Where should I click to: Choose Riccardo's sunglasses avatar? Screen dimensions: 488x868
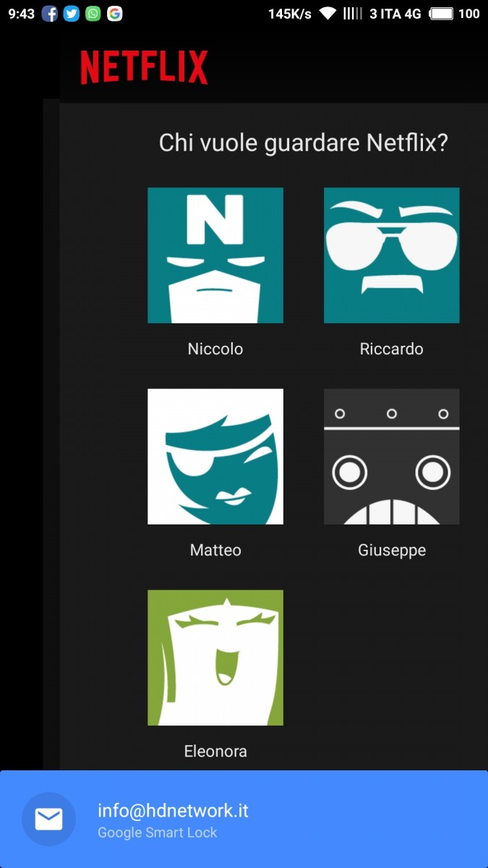click(391, 255)
